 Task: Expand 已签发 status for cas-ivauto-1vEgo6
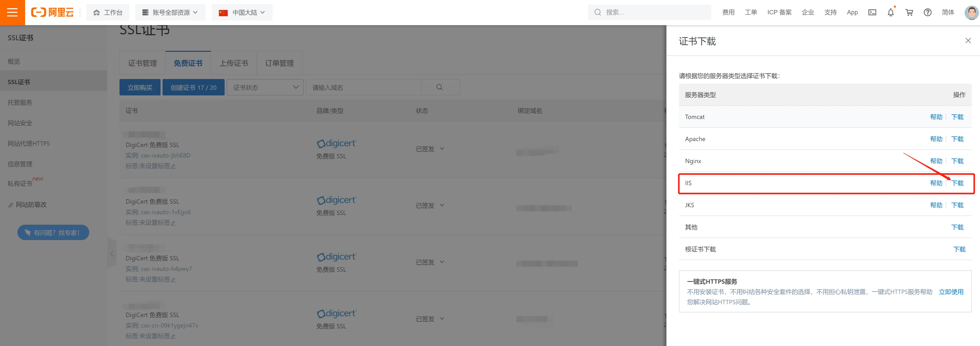coord(442,205)
